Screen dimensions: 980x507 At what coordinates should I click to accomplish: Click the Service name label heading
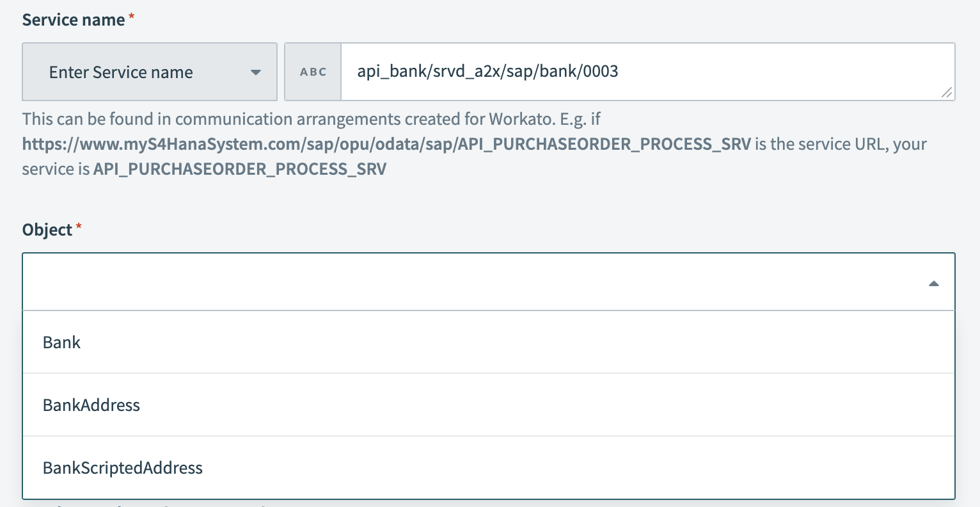tap(72, 19)
